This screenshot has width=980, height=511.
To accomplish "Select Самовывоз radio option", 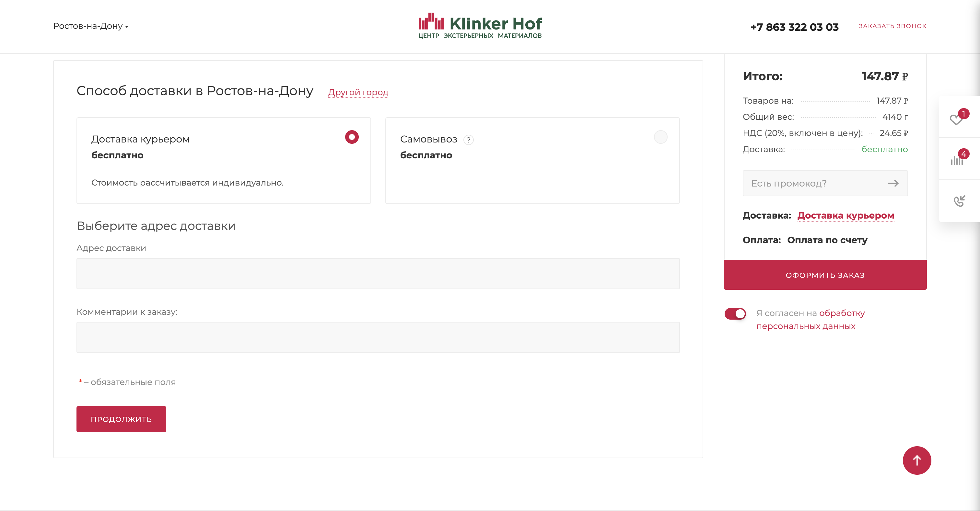I will (660, 137).
